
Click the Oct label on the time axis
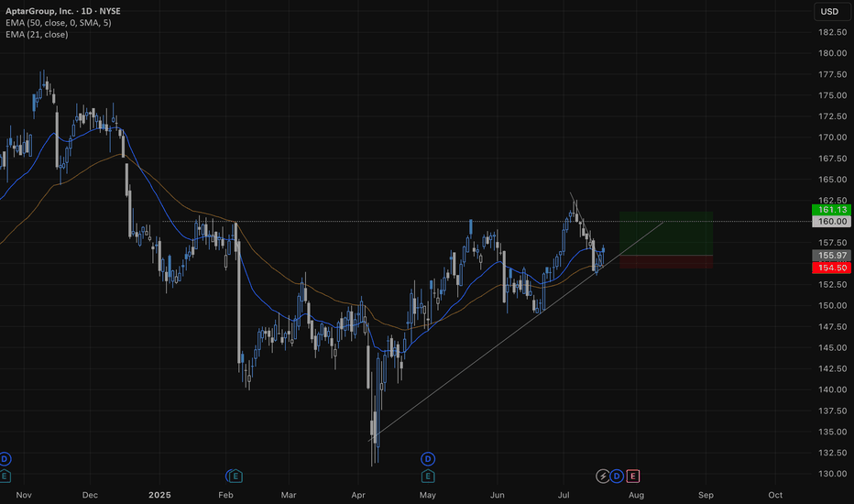775,495
